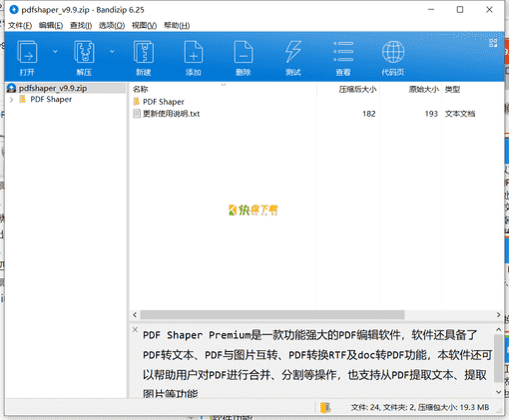Click the horizontal scrollbar right arrow
Screen dimensions: 509x420
pyautogui.click(x=498, y=314)
